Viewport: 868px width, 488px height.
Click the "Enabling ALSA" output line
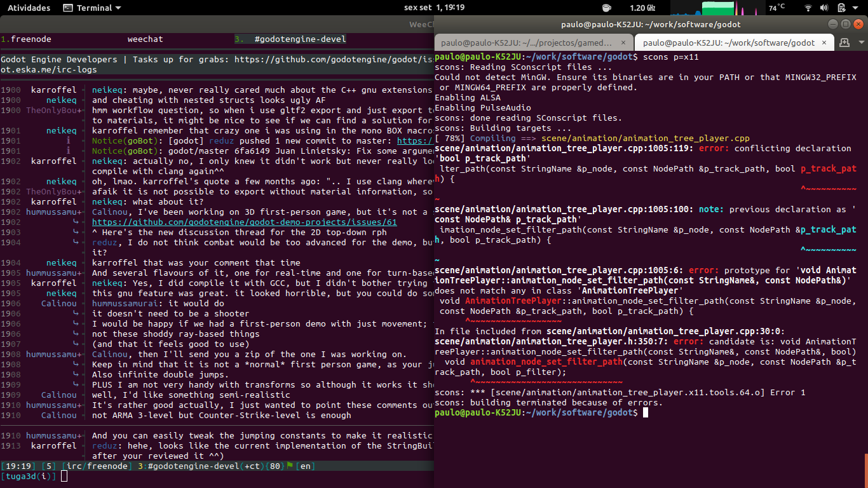468,97
